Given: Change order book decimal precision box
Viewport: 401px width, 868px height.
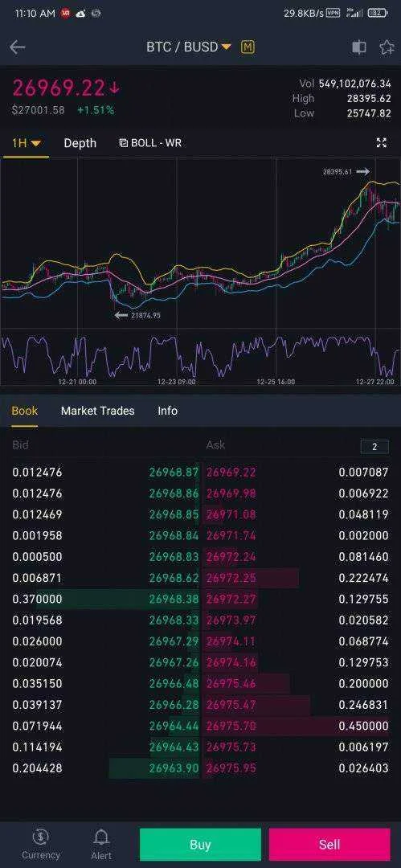Looking at the screenshot, I should click(374, 446).
